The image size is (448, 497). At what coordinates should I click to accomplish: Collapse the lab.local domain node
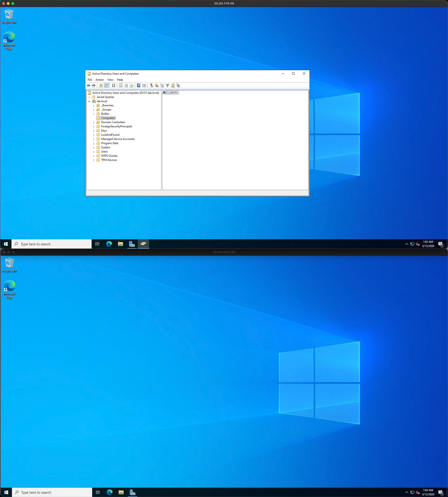pyautogui.click(x=89, y=101)
